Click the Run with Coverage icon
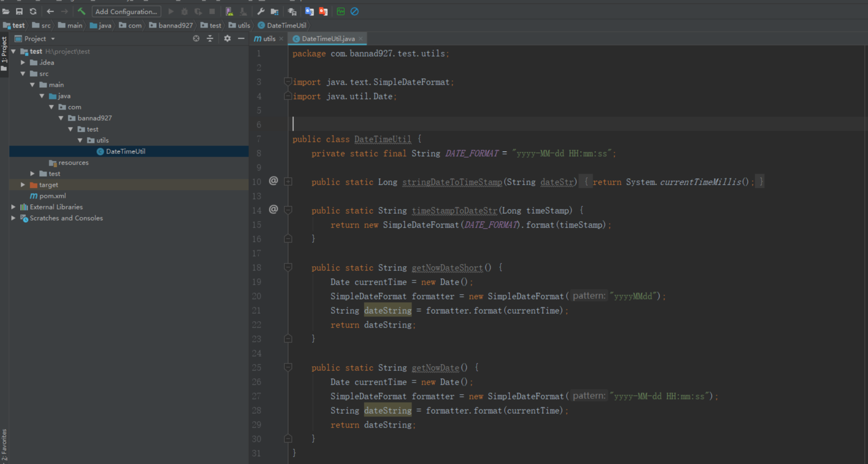This screenshot has width=868, height=464. pyautogui.click(x=198, y=11)
